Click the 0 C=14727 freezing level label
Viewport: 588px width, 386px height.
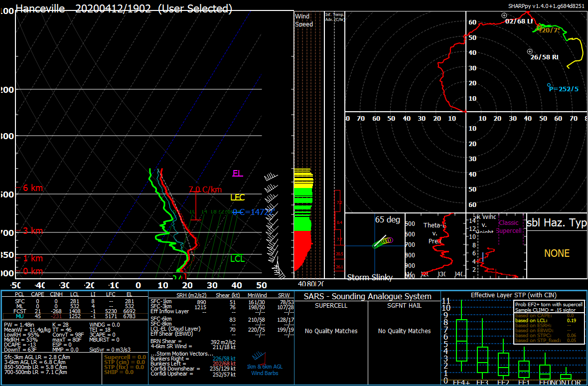click(254, 212)
